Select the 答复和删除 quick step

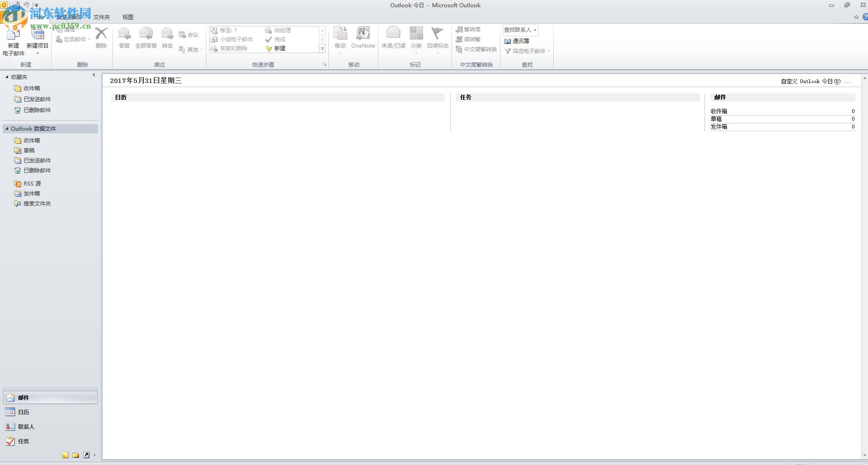click(229, 49)
